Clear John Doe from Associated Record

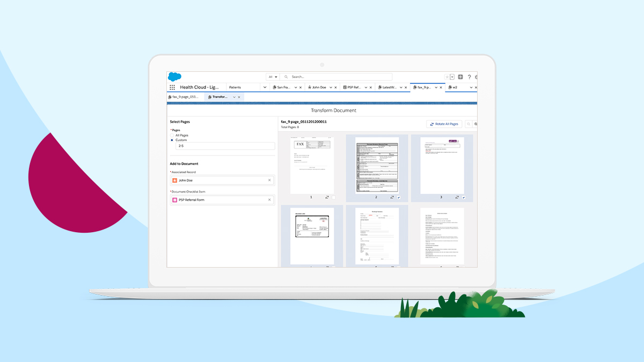(269, 180)
